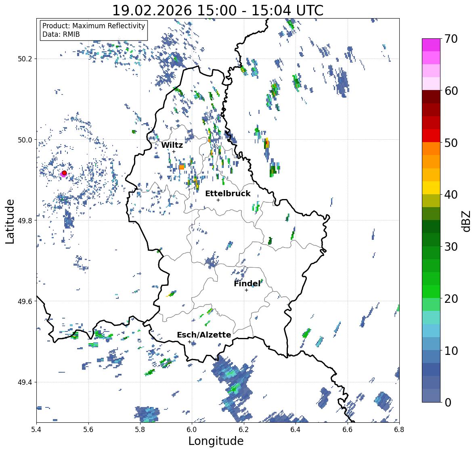
Task: Click latitude tick label 49.4
Action: click(25, 382)
